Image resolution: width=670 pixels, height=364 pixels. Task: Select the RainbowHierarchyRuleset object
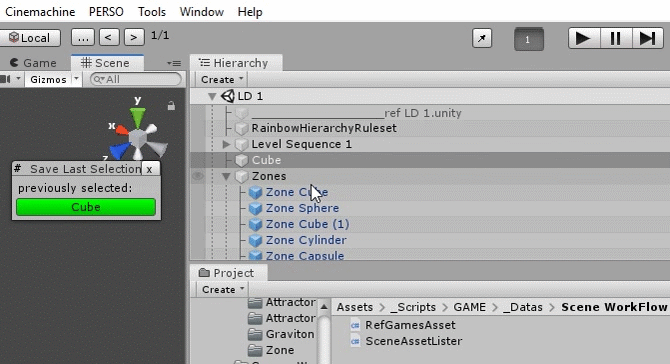click(x=323, y=128)
